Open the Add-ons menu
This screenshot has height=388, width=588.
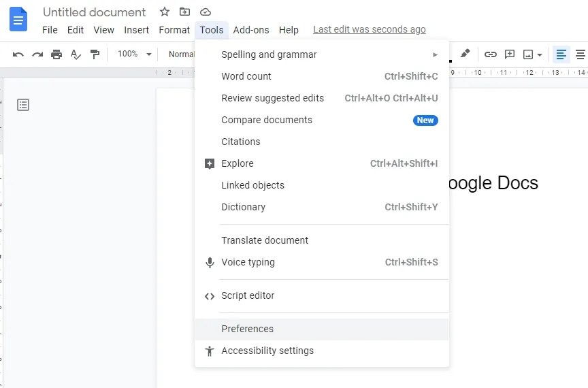tap(251, 30)
